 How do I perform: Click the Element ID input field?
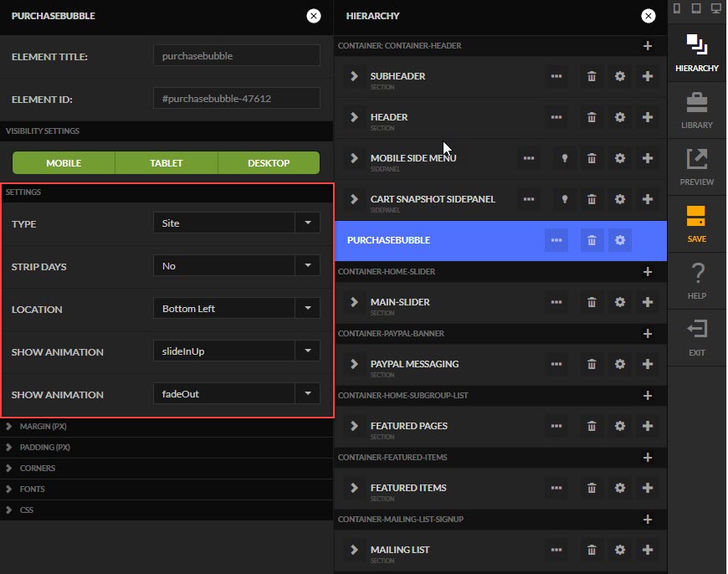236,99
